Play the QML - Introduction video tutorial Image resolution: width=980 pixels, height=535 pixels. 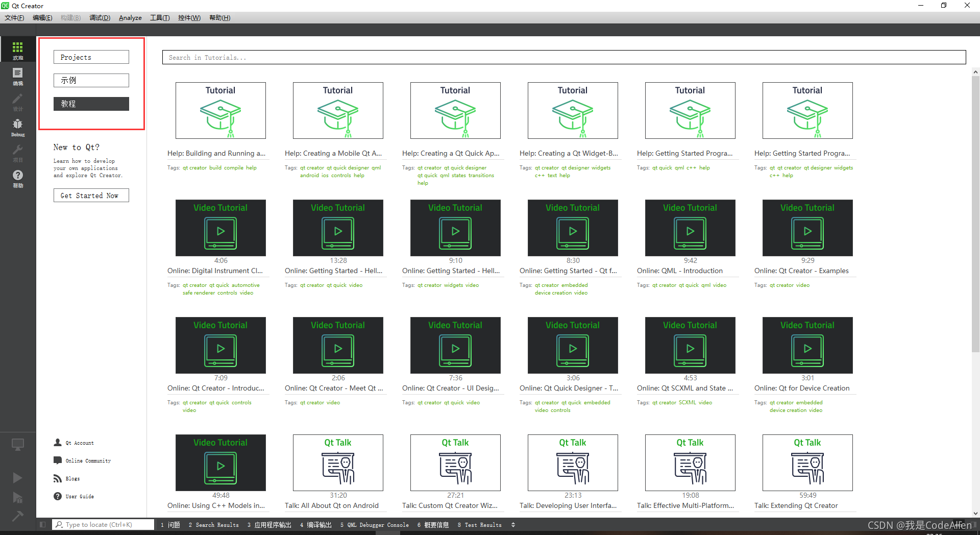click(x=690, y=228)
